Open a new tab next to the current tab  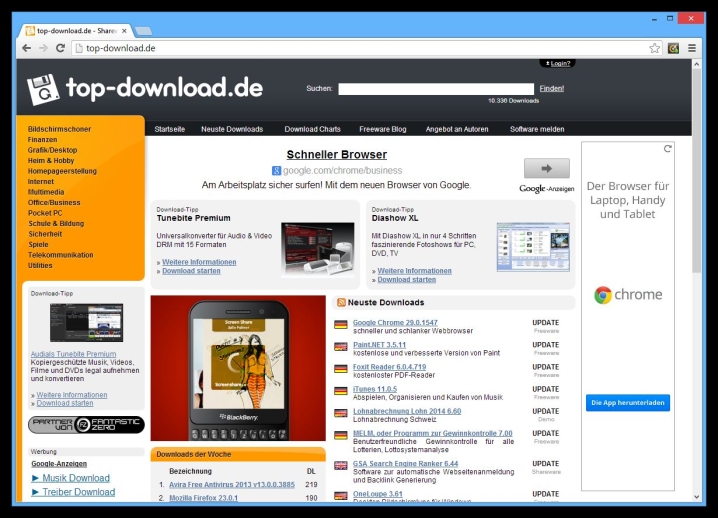[143, 30]
